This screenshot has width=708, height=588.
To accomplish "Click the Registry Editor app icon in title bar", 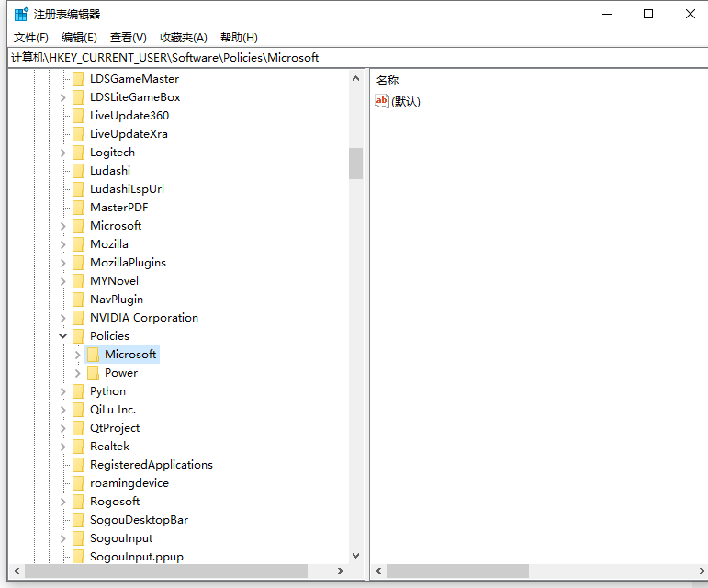I will coord(21,15).
